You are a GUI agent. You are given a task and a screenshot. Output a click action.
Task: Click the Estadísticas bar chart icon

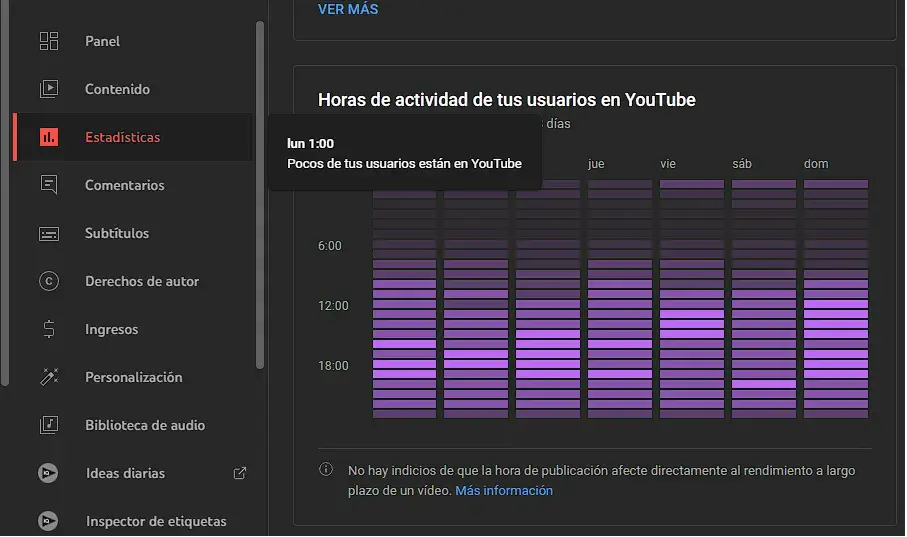(49, 137)
